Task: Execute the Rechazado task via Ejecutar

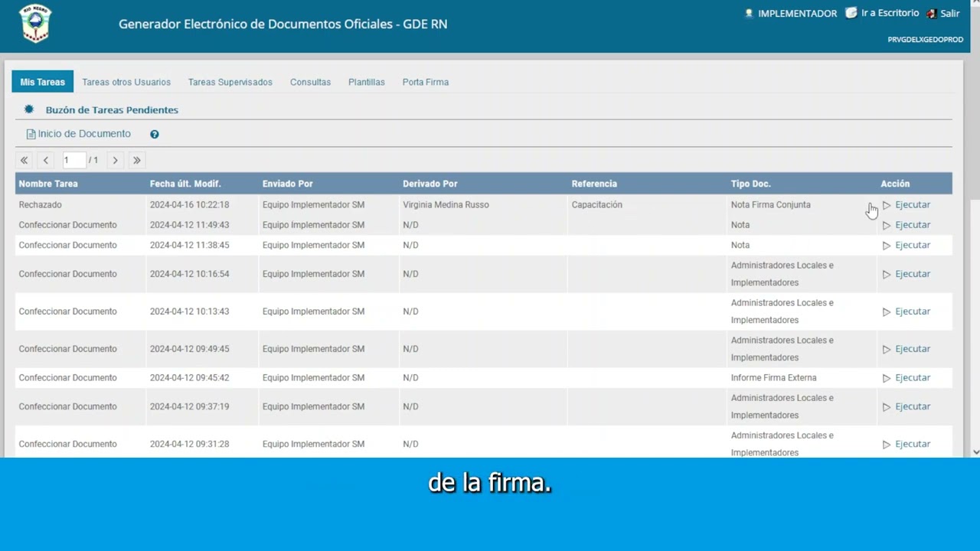Action: 913,205
